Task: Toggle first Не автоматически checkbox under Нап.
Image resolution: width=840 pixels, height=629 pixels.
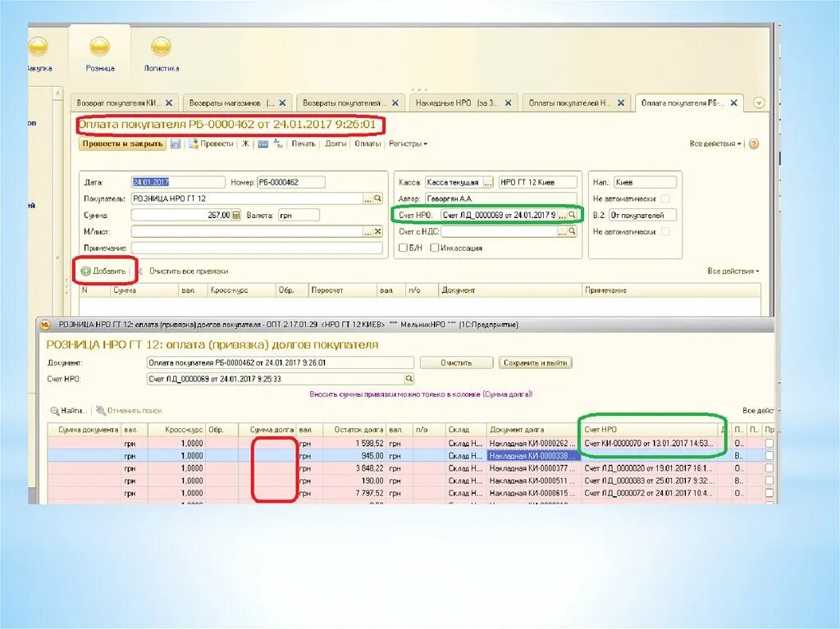Action: (x=665, y=198)
